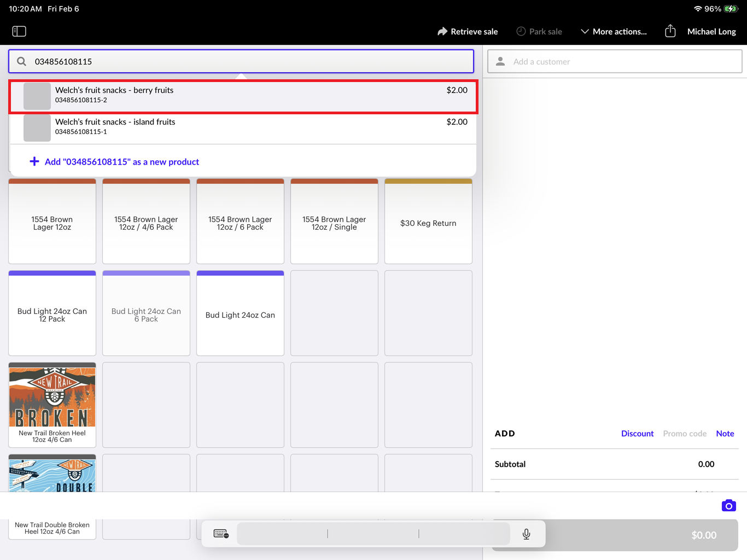Click the product search field

(x=241, y=61)
